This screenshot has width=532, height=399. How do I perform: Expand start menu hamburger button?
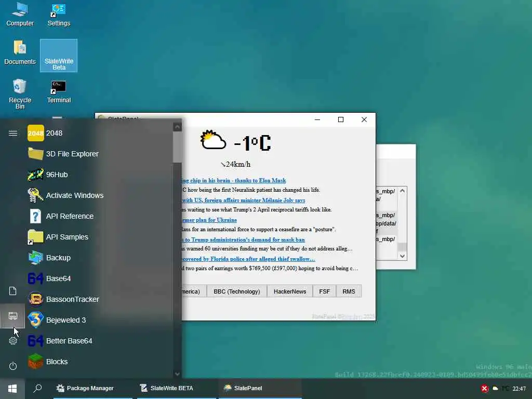13,133
